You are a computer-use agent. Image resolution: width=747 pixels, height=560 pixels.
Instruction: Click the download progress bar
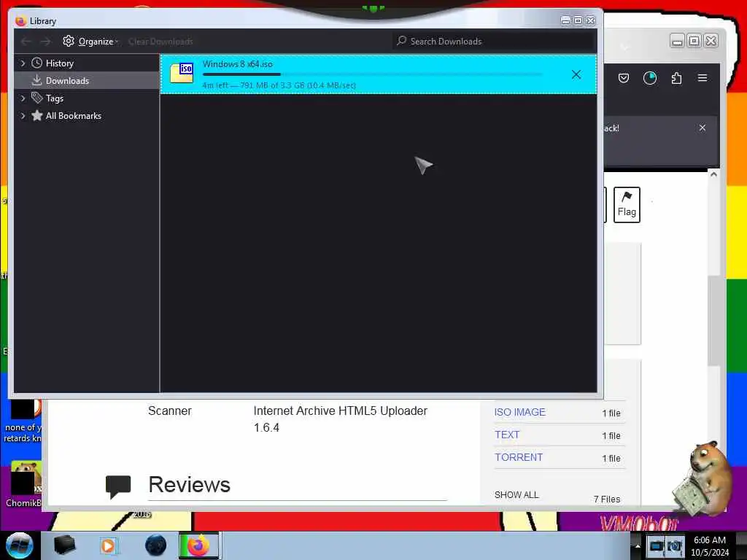(372, 74)
